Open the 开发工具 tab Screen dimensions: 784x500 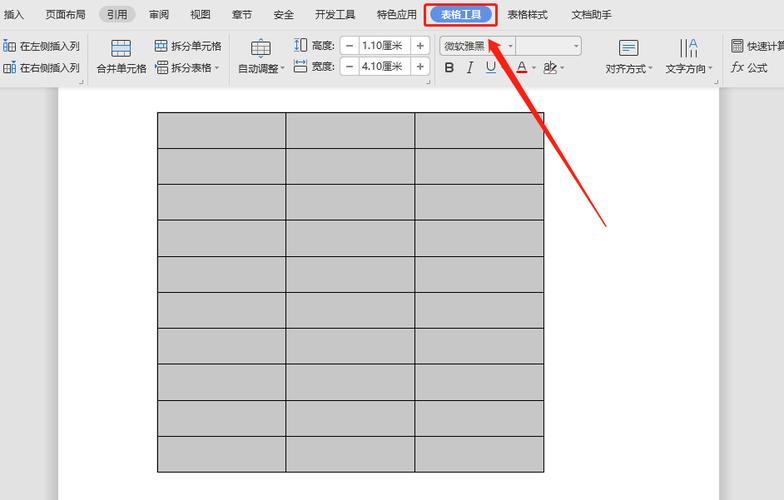click(334, 15)
